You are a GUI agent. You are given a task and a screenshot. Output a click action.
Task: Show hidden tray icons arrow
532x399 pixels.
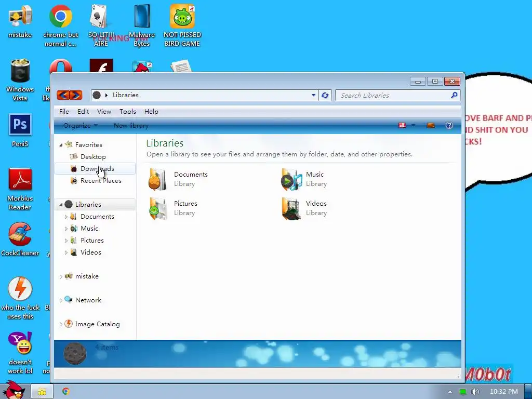pos(450,392)
